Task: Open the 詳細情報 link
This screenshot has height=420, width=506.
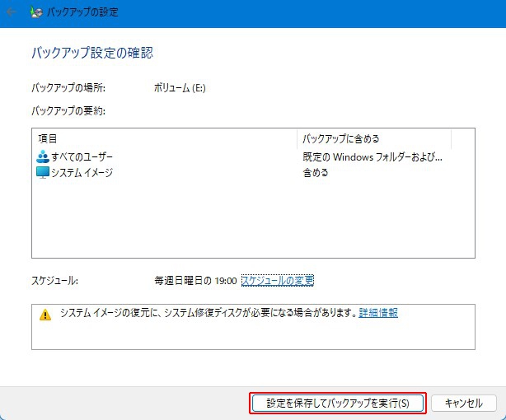Action: pos(378,314)
